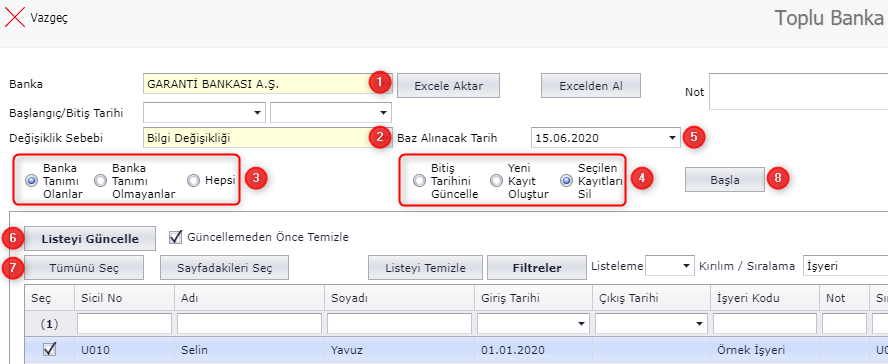
Task: Choose the Hepsi radio option
Action: [x=194, y=181]
